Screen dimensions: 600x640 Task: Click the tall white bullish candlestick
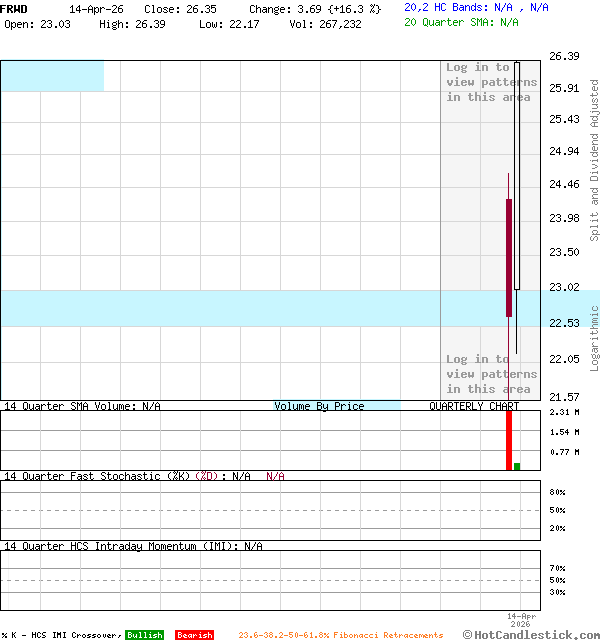click(517, 176)
